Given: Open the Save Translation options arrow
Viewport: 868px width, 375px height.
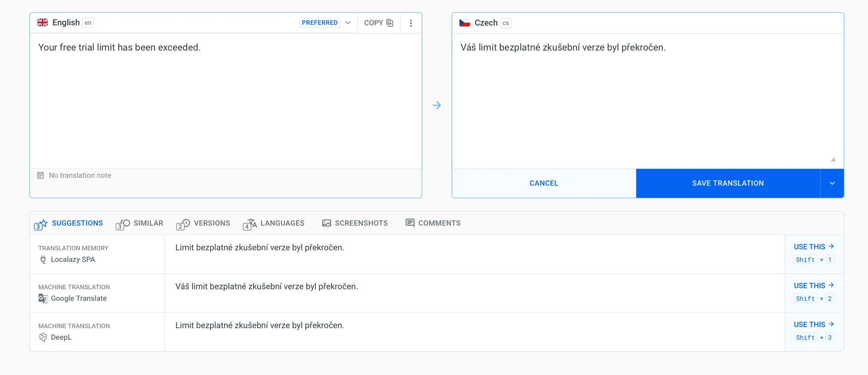Looking at the screenshot, I should click(x=832, y=183).
